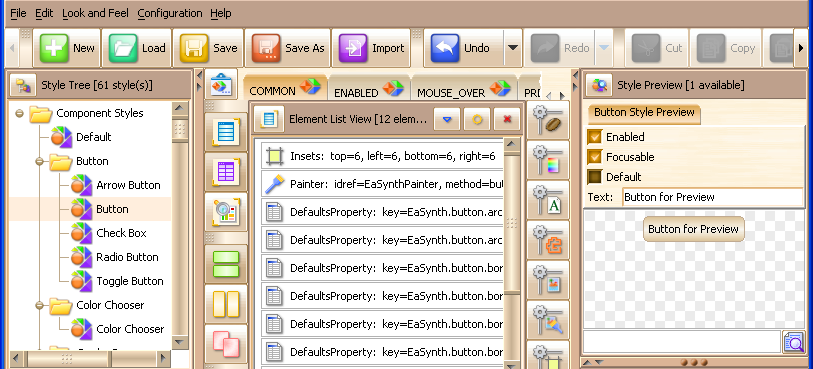Click the New toolbar button
The width and height of the screenshot is (813, 369).
point(67,48)
